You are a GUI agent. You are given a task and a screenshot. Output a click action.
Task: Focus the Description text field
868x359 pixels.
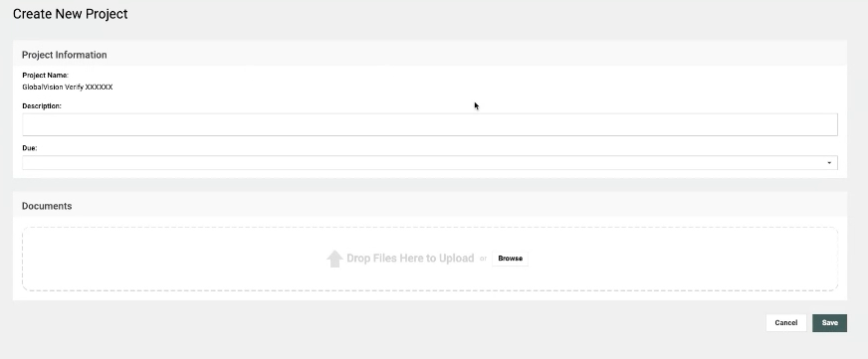(430, 124)
